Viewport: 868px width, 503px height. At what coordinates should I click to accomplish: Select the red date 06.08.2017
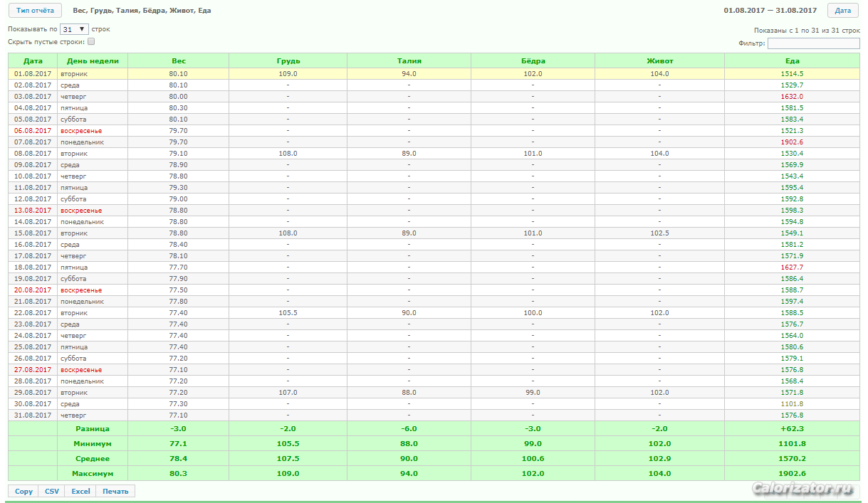coord(33,130)
